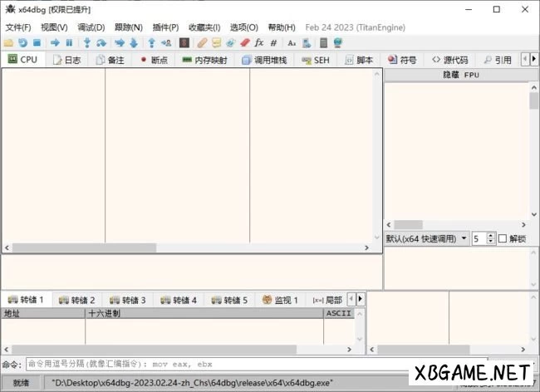Increase the argument count spinner value

pos(491,235)
